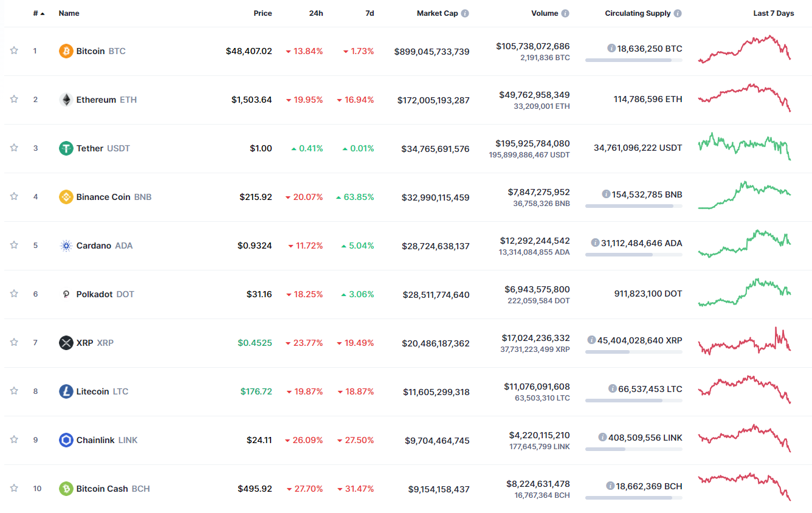Mark XRP as favorite with star
The image size is (812, 513).
[x=14, y=342]
